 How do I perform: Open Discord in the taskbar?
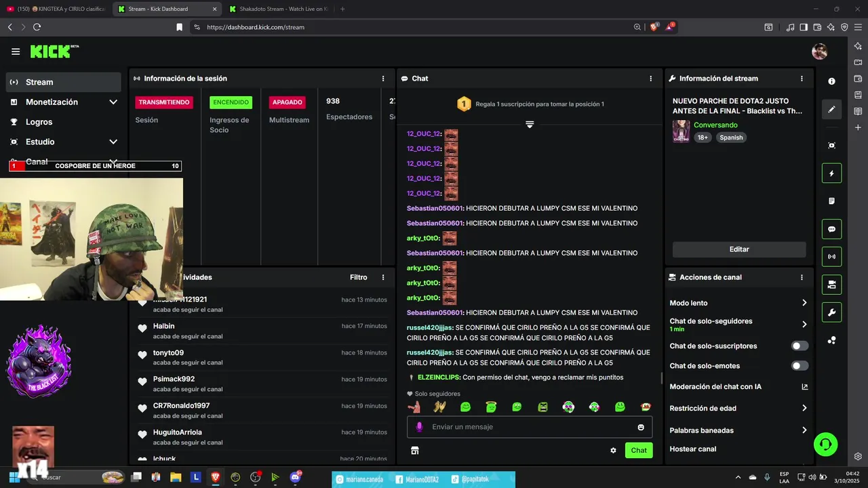[295, 477]
